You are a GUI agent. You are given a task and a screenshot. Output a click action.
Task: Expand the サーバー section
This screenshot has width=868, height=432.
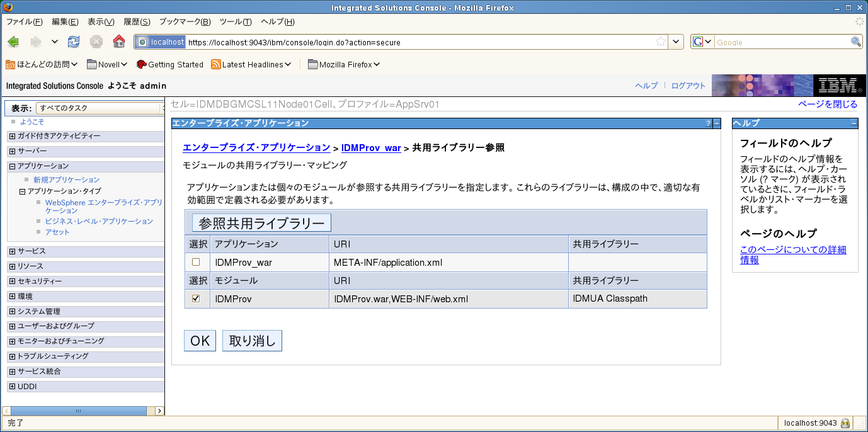(12, 151)
